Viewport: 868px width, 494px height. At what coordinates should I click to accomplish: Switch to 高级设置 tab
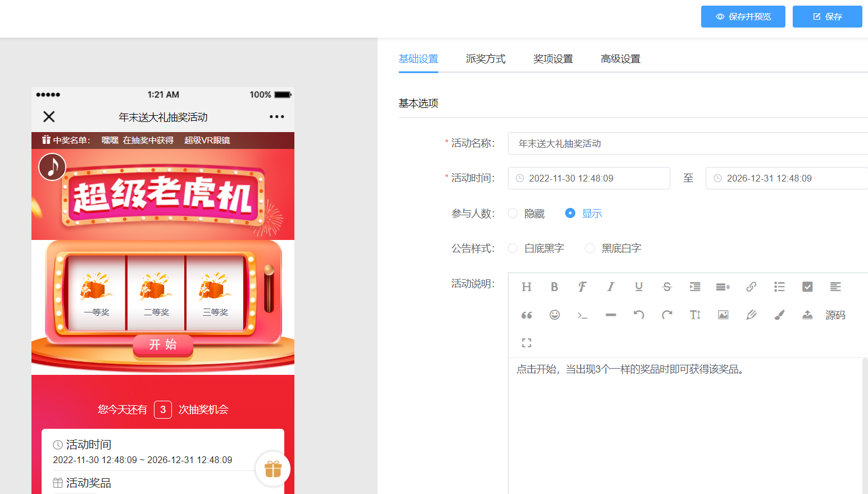621,59
